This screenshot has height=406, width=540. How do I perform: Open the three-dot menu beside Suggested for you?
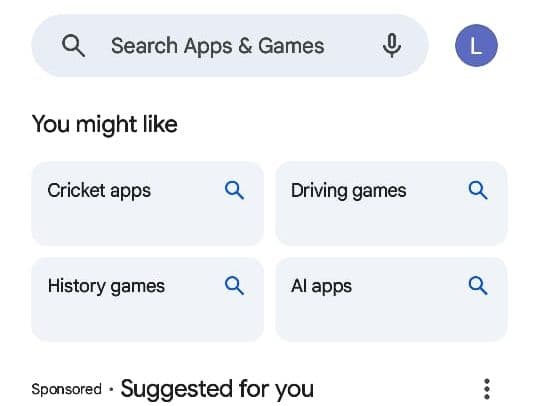tap(487, 389)
